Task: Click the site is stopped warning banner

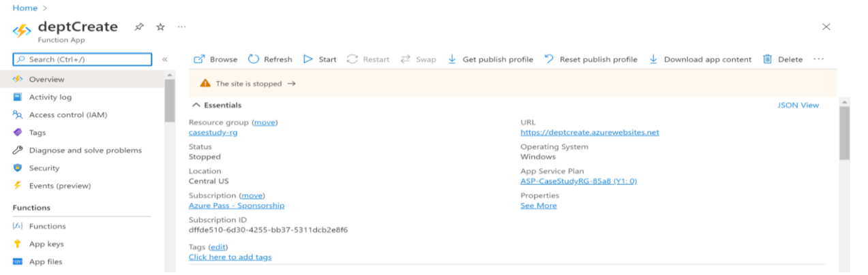Action: (512, 83)
